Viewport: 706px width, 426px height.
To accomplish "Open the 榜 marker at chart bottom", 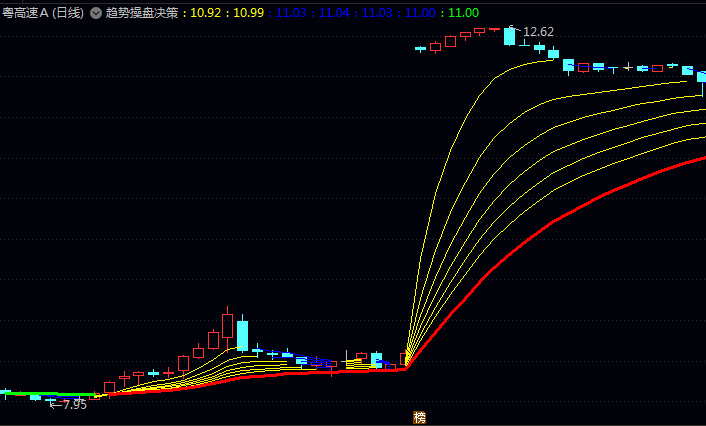I will tap(419, 418).
